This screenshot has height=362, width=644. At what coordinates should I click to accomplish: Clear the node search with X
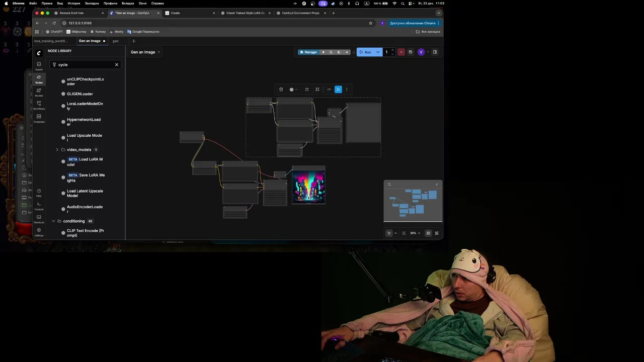[x=116, y=64]
